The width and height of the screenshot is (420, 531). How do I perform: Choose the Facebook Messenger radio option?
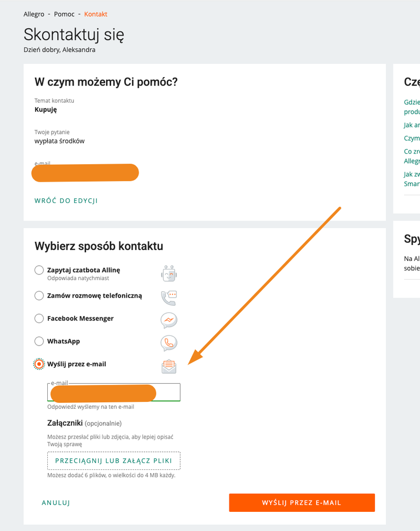tap(39, 318)
